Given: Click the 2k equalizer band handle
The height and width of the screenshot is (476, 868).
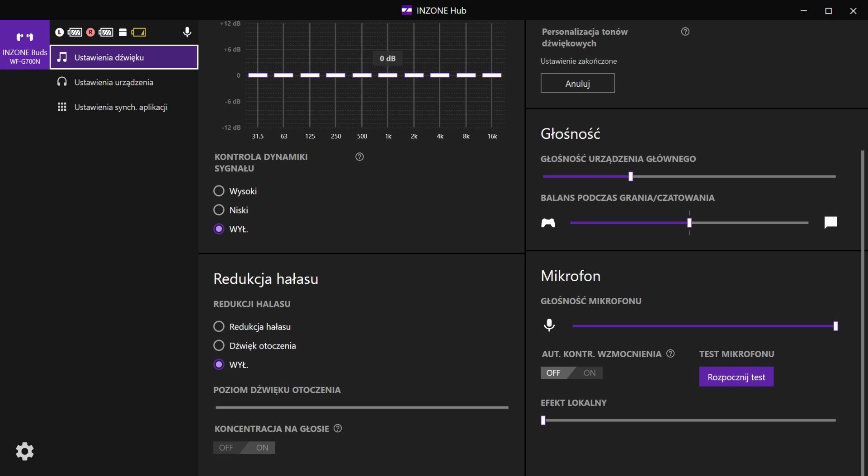Looking at the screenshot, I should 414,75.
